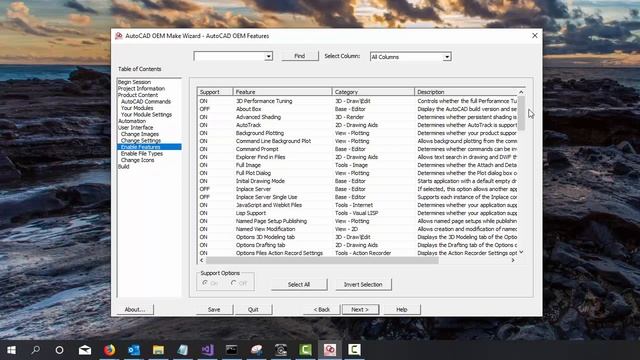The image size is (640, 360).
Task: Click the Quit button
Action: [x=253, y=309]
